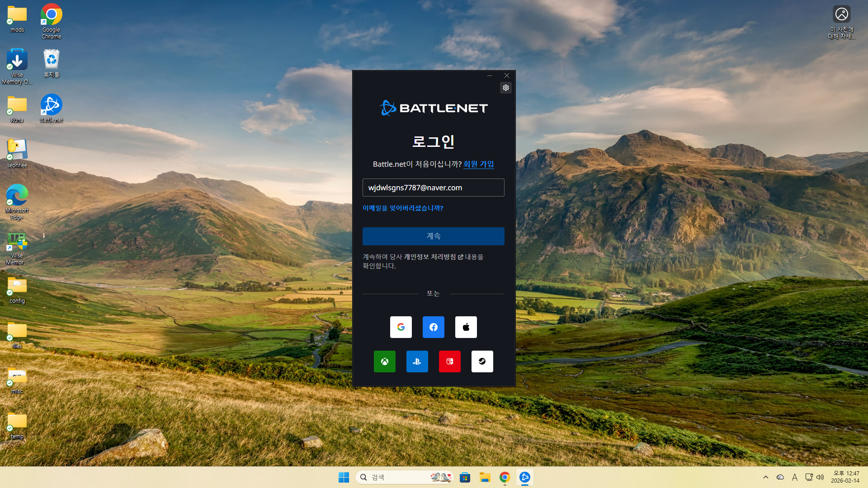Sign in with Nintendo Switch icon
The width and height of the screenshot is (868, 488).
tap(449, 361)
